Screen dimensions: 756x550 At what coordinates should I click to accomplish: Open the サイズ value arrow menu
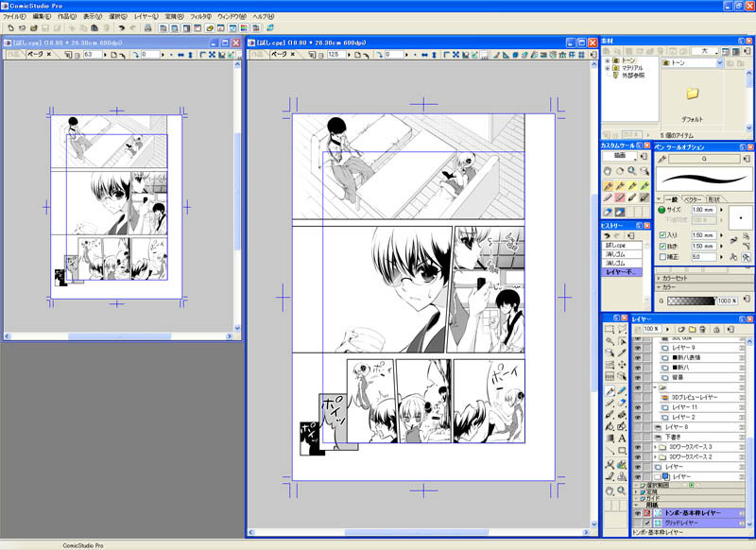[722, 210]
